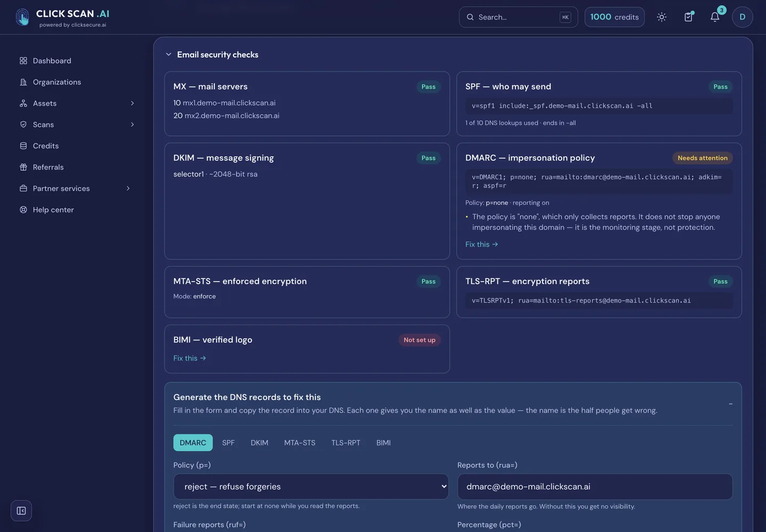Click the selector1 2048-bit rsa text
Viewport: 766px width, 532px height.
tap(215, 174)
